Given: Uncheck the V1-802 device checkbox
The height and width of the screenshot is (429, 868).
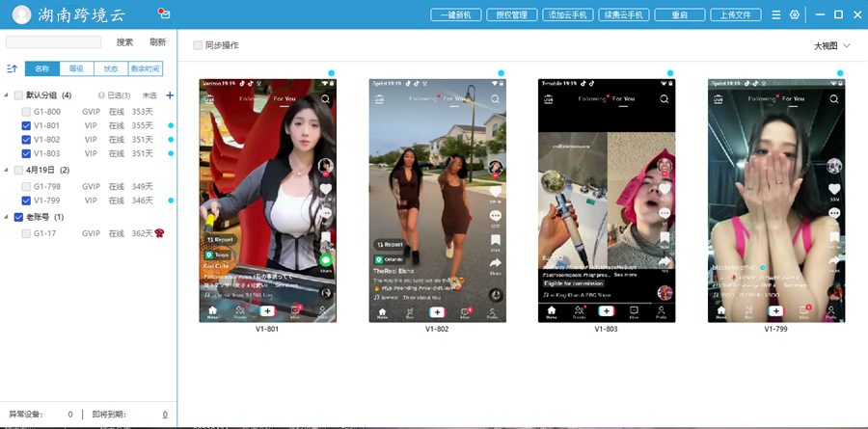Looking at the screenshot, I should [x=26, y=140].
